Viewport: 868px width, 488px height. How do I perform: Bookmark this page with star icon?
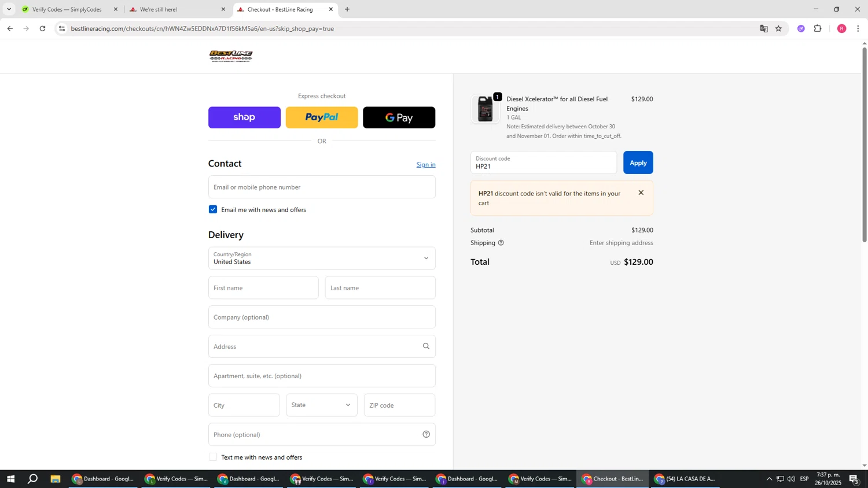pyautogui.click(x=779, y=28)
